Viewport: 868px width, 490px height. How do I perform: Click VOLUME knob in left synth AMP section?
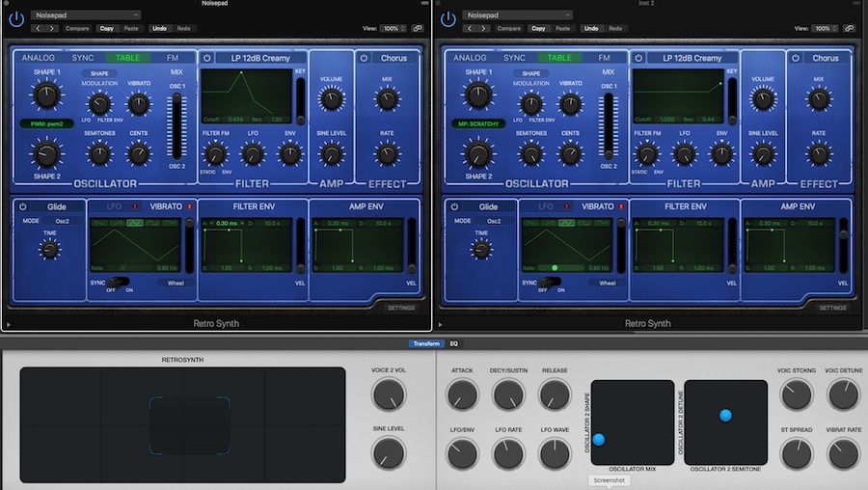pos(332,99)
